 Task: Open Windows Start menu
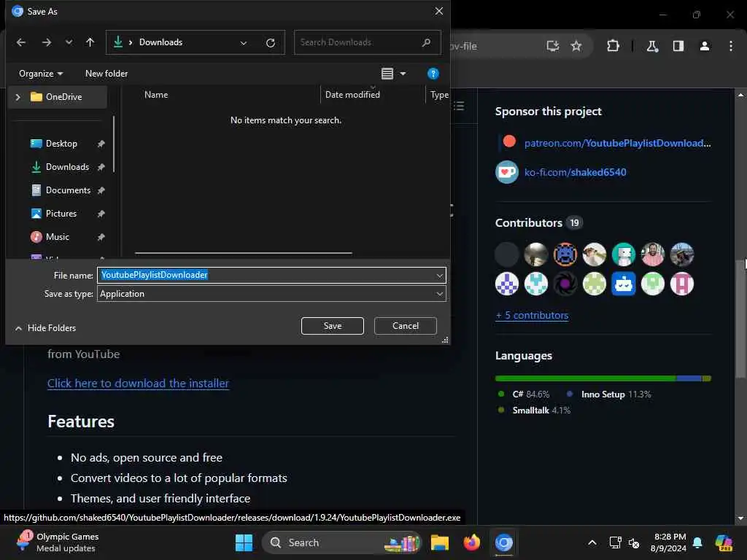coord(244,542)
